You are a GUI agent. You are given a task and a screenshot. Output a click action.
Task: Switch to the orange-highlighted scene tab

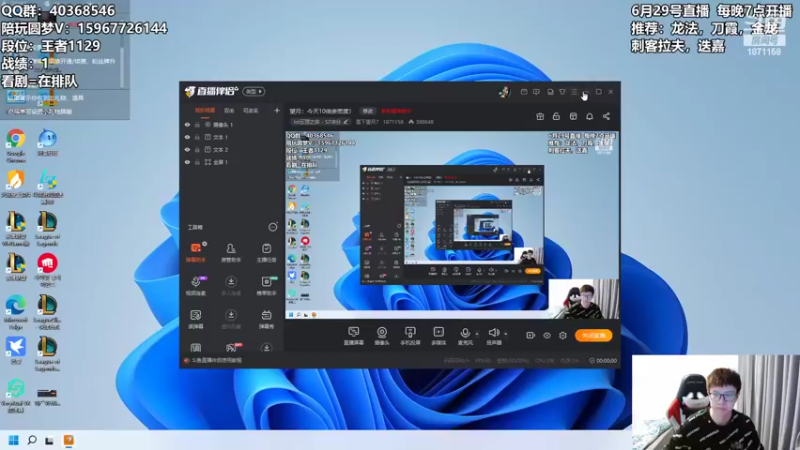(x=205, y=111)
